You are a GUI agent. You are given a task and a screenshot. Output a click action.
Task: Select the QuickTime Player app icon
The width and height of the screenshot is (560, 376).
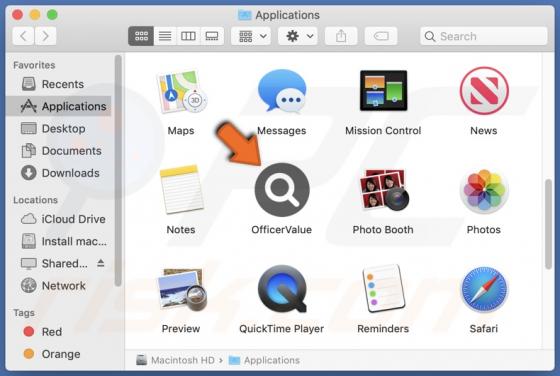[x=282, y=289]
